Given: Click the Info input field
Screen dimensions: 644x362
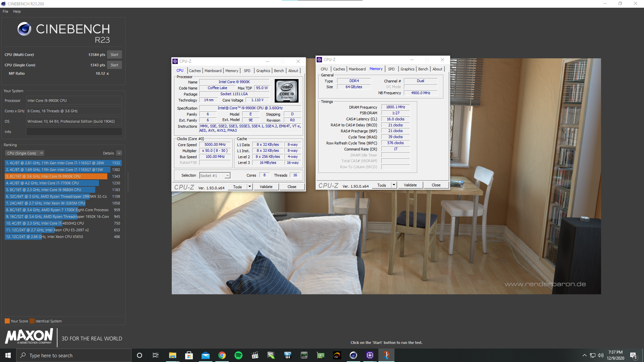Looking at the screenshot, I should [74, 132].
